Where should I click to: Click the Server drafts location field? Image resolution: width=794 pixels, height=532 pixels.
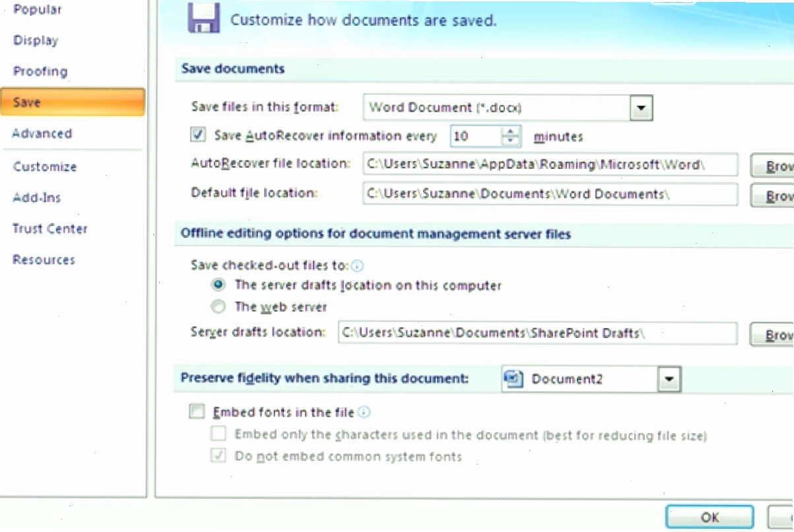tap(537, 333)
